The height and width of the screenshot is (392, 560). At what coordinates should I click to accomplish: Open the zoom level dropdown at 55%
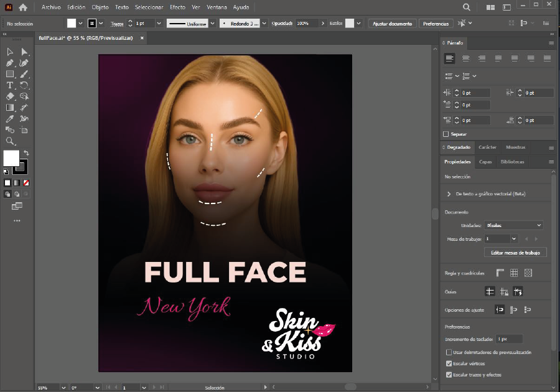pos(63,388)
